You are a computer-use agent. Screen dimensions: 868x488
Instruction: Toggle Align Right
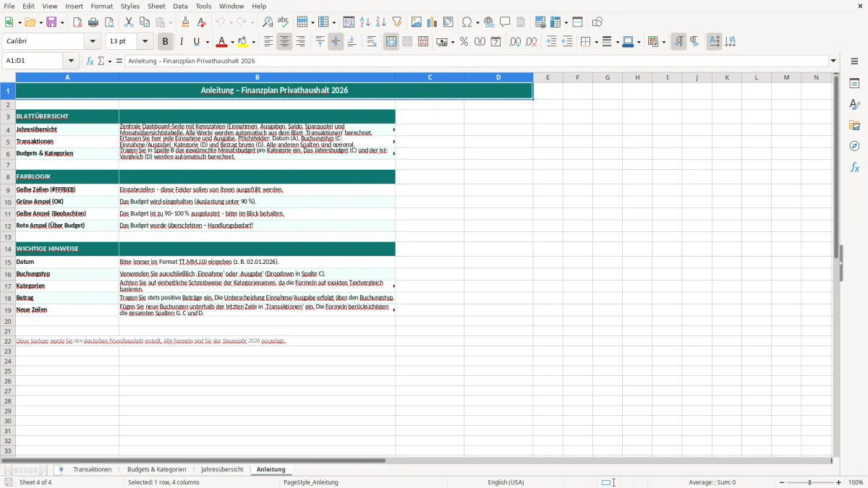300,42
